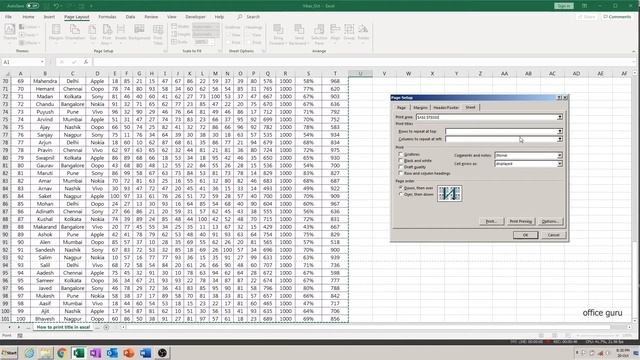
Task: Open the Align menu in Arrange group
Action: click(335, 33)
